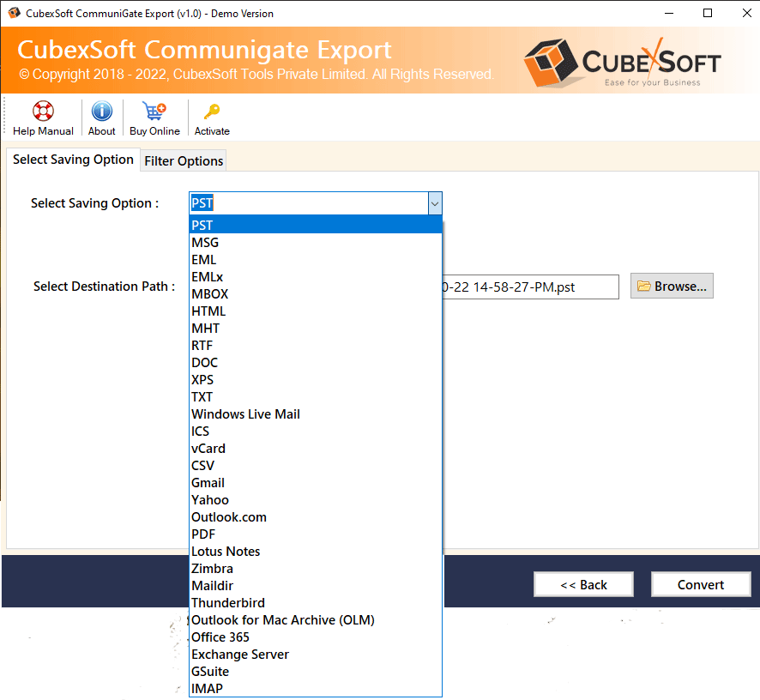
Task: Select the MHT format entry
Action: click(316, 329)
